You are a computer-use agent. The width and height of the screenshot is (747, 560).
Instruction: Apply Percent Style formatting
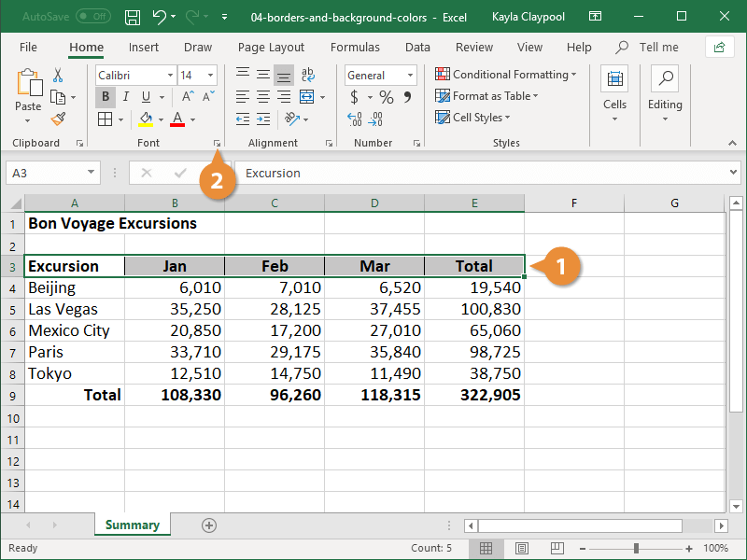point(386,96)
